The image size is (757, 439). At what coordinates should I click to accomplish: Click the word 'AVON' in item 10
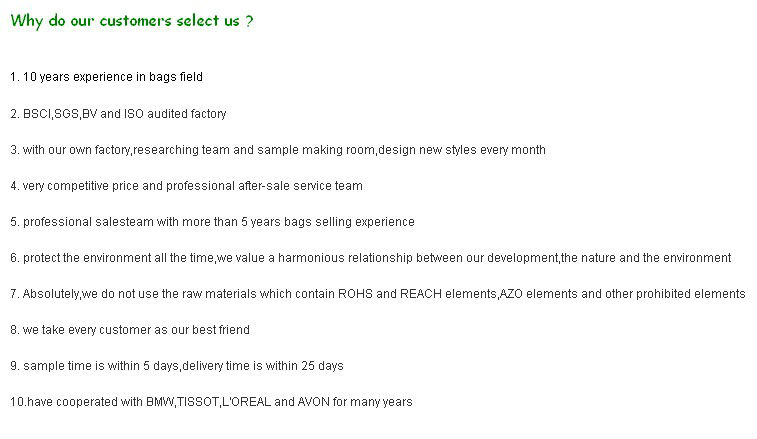pyautogui.click(x=313, y=402)
